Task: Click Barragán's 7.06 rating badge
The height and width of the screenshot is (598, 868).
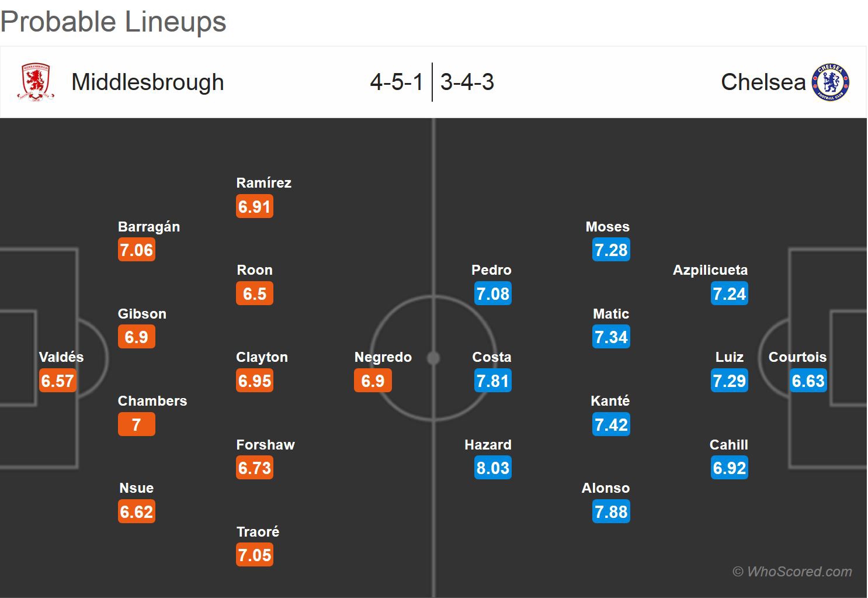Action: (136, 250)
